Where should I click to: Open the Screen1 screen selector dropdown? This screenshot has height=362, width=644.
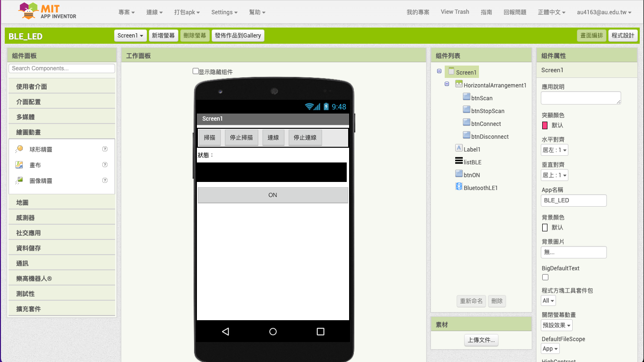pyautogui.click(x=130, y=36)
